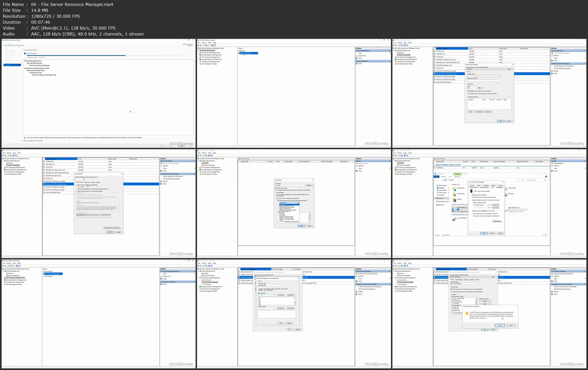588x370 pixels.
Task: Select Passive screening radio in SMTP warning frame
Action: (451, 292)
